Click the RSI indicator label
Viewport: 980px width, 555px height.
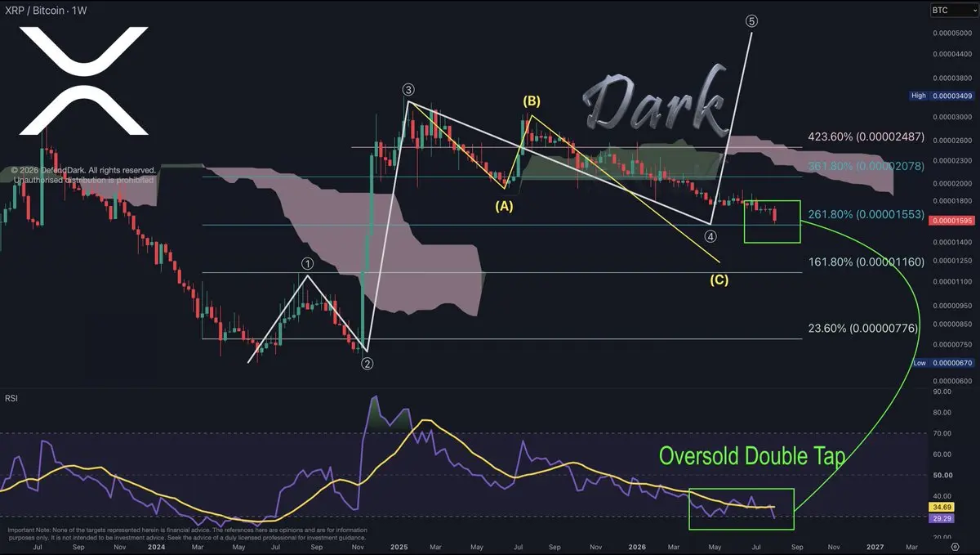(x=11, y=399)
